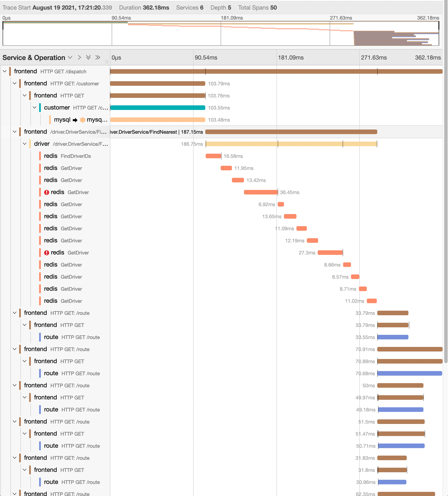
Task: Click the teal customer span bar (103.55ms)
Action: click(157, 108)
